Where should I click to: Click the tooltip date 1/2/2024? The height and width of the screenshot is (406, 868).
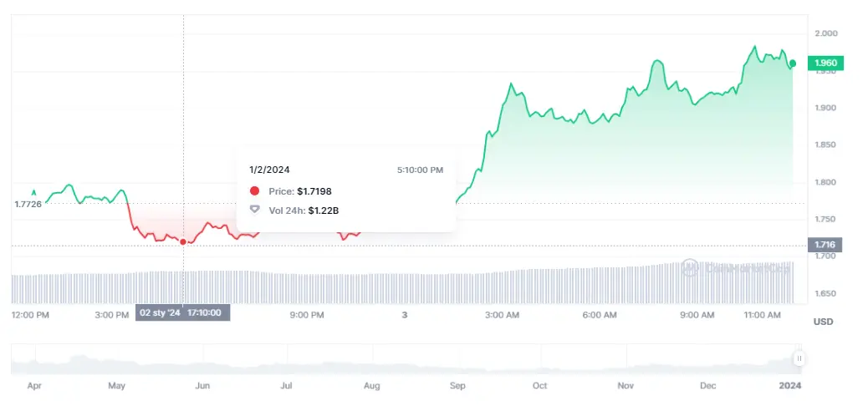pyautogui.click(x=270, y=170)
